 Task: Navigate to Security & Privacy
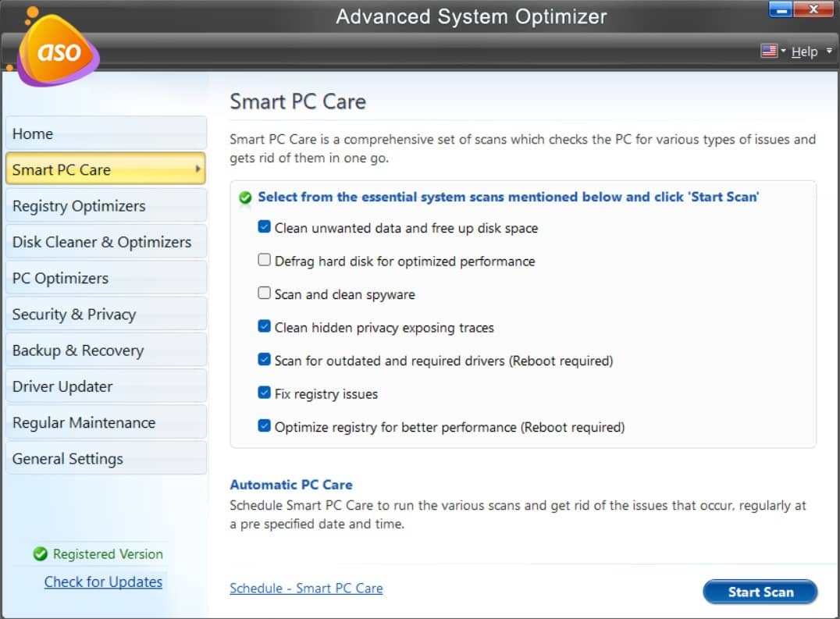pyautogui.click(x=75, y=314)
